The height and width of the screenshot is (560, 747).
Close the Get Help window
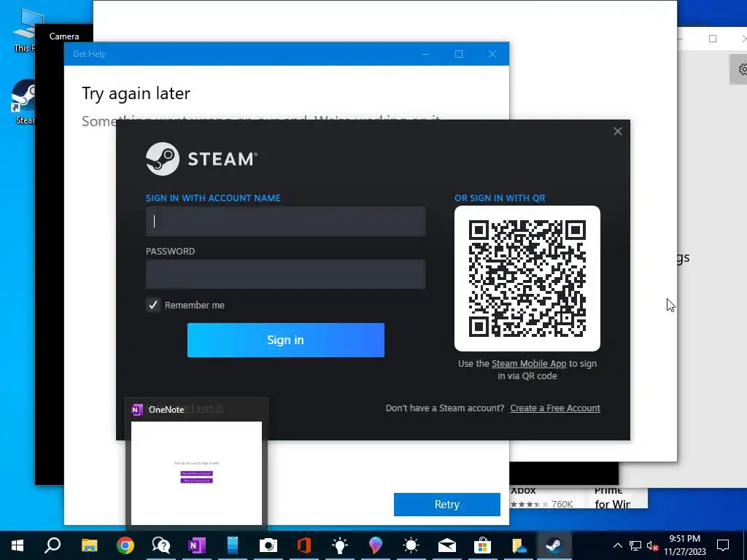492,54
